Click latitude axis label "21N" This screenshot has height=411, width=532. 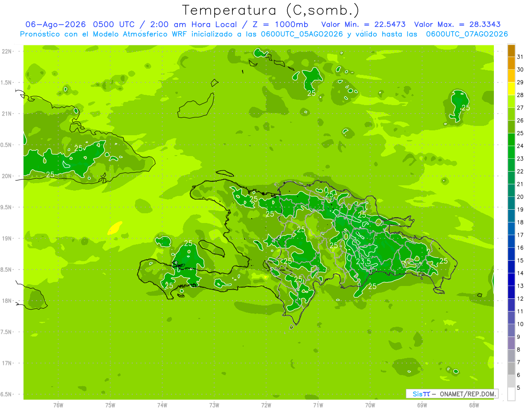pyautogui.click(x=7, y=114)
